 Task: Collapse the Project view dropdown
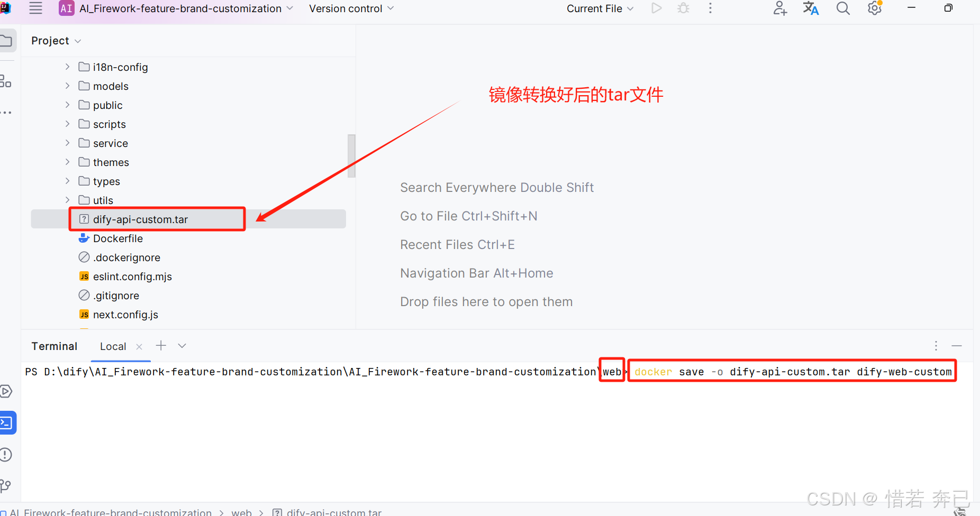[78, 40]
